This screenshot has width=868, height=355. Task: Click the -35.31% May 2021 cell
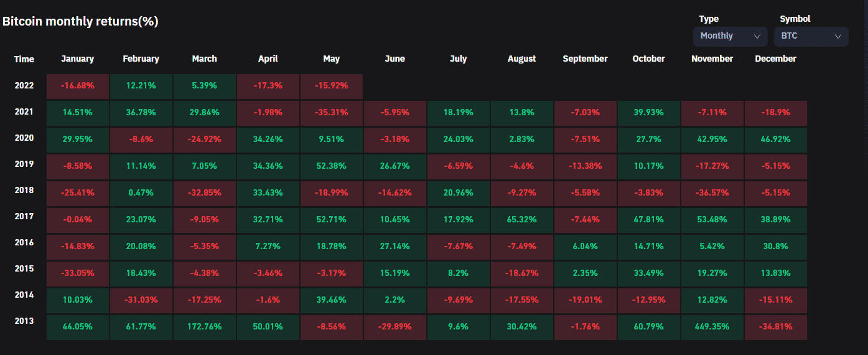click(331, 113)
